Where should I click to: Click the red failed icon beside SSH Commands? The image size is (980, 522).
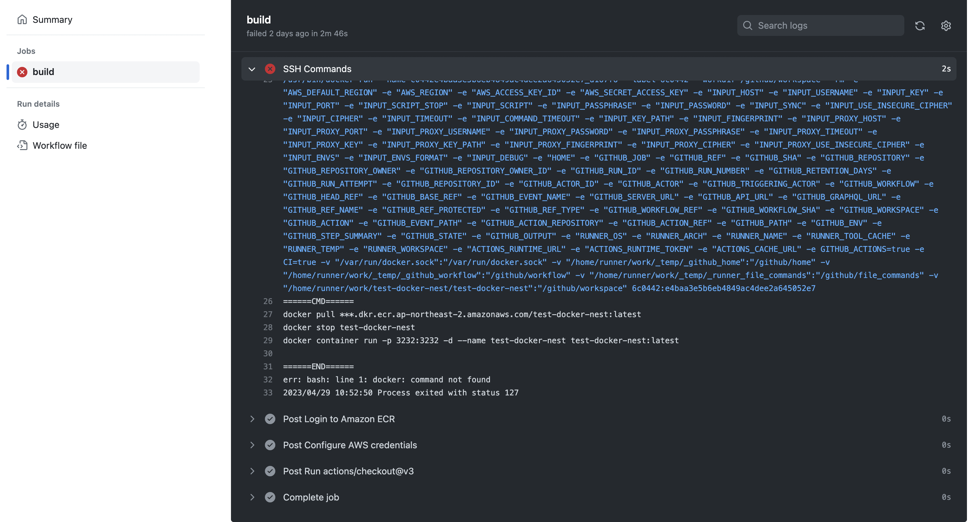(x=270, y=69)
